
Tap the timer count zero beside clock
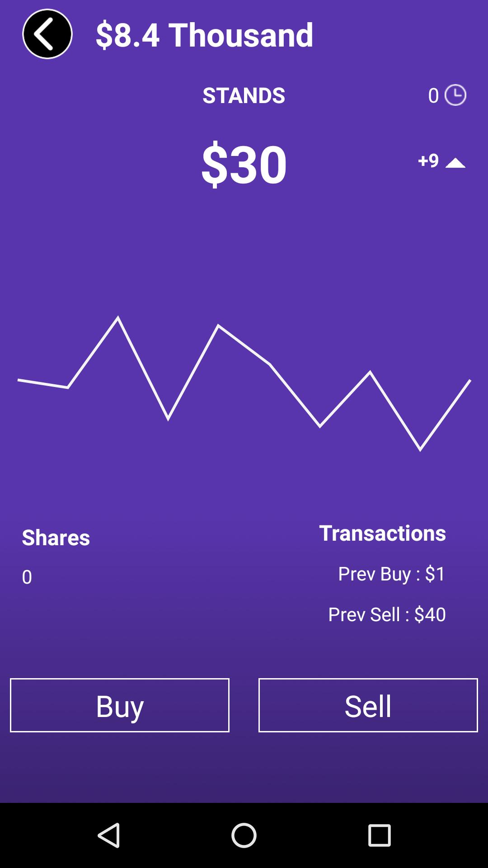[433, 95]
